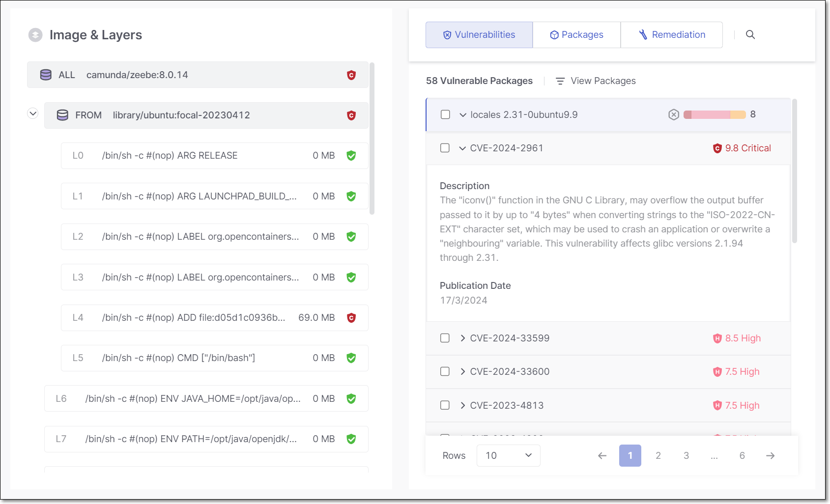This screenshot has width=830, height=504.
Task: Go to page 3
Action: pyautogui.click(x=686, y=456)
